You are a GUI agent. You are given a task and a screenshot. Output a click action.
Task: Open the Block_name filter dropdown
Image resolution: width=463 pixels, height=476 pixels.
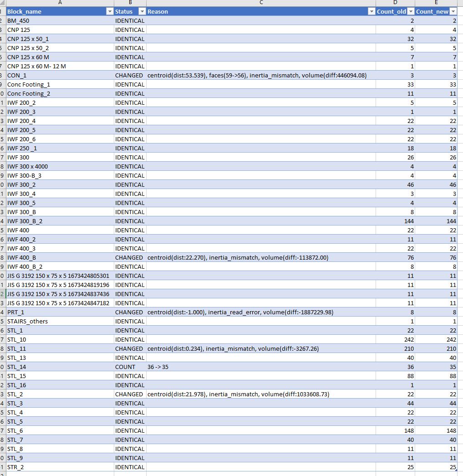tap(110, 11)
